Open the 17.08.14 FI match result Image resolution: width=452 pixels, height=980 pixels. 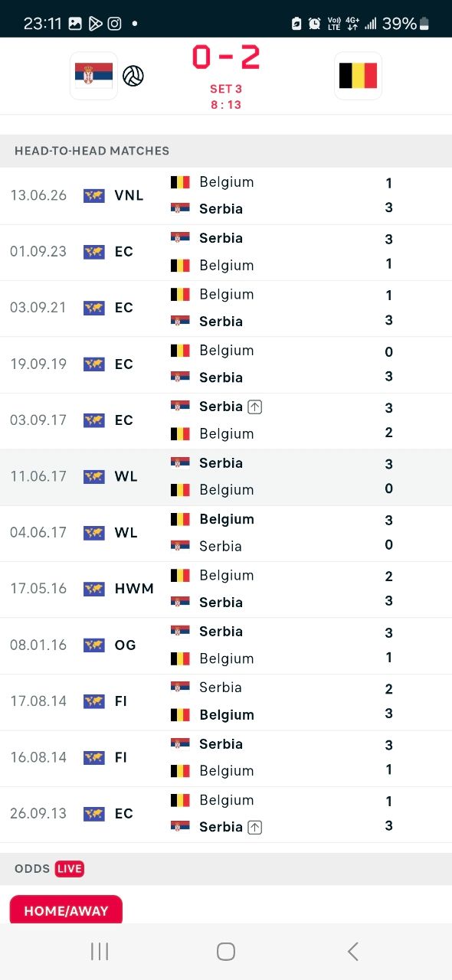coord(226,702)
